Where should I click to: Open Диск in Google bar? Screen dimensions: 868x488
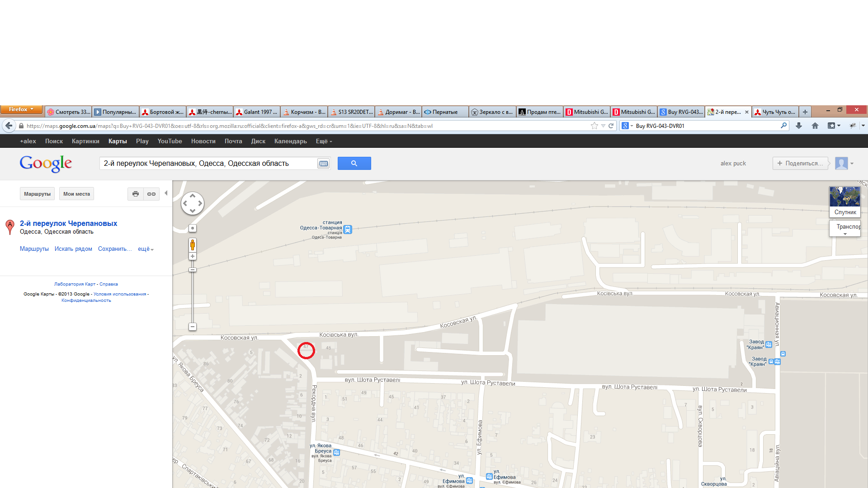point(258,141)
